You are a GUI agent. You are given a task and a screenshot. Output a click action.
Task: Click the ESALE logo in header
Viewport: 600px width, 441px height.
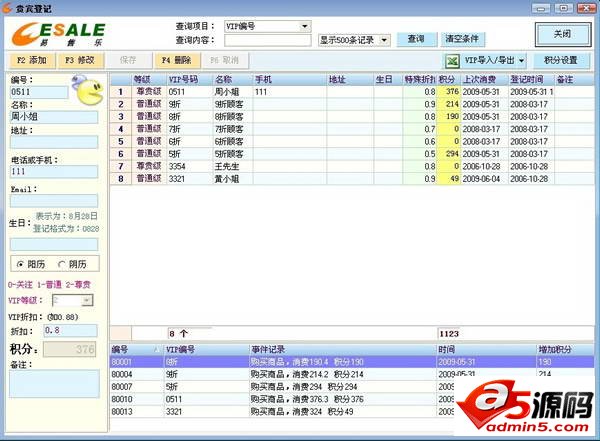[x=58, y=34]
